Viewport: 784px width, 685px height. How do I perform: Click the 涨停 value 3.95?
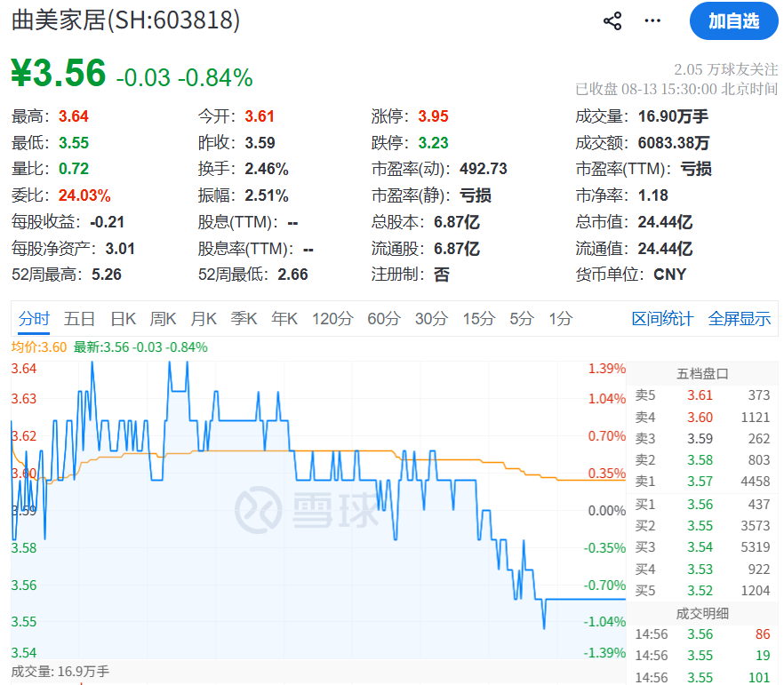point(433,116)
